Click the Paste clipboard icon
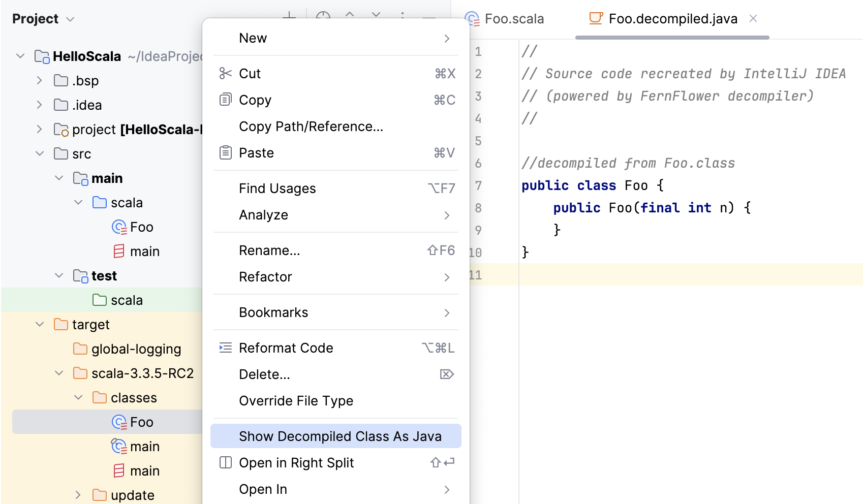Image resolution: width=863 pixels, height=504 pixels. 225,152
